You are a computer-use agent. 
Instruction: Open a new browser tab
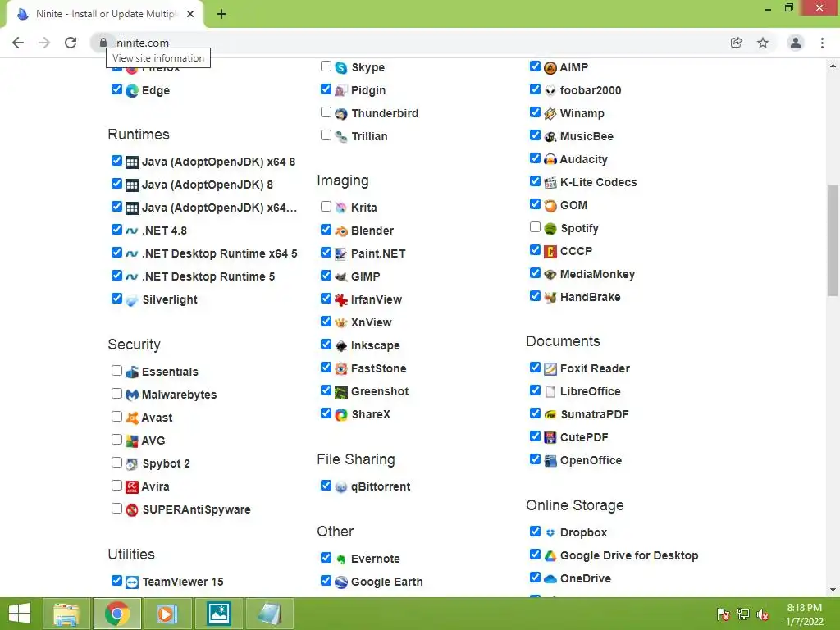(x=221, y=15)
